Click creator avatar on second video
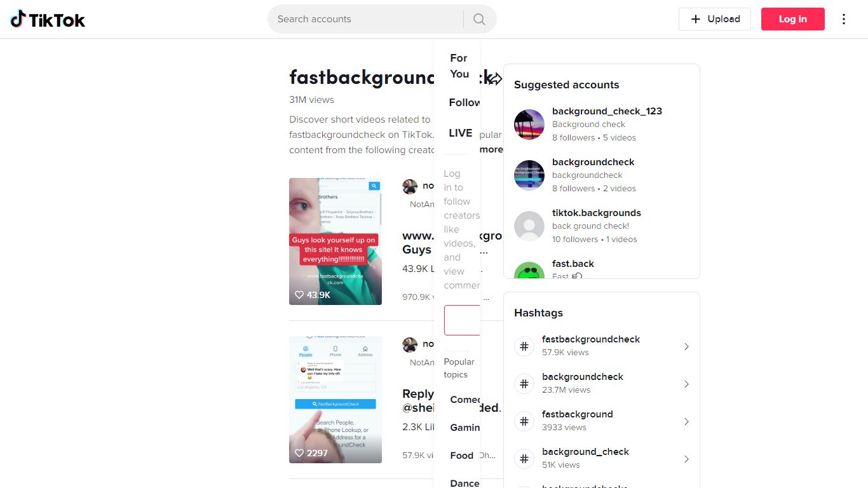This screenshot has height=488, width=868. (410, 344)
